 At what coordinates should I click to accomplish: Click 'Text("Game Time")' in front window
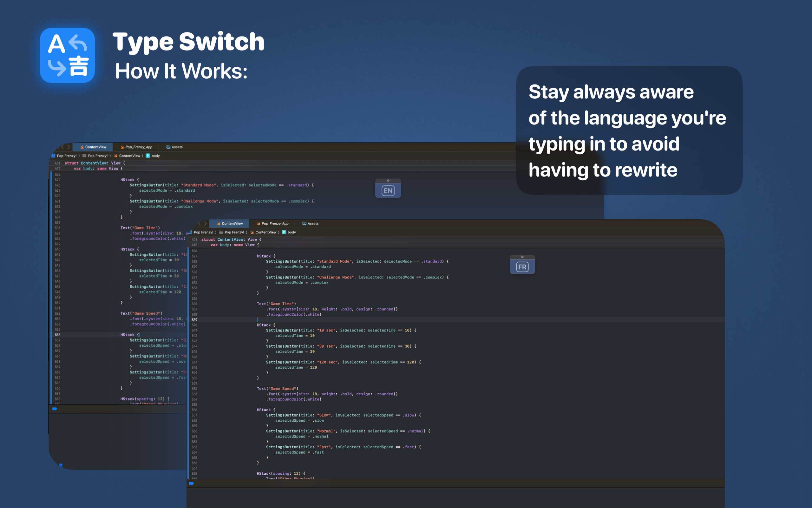(x=276, y=304)
